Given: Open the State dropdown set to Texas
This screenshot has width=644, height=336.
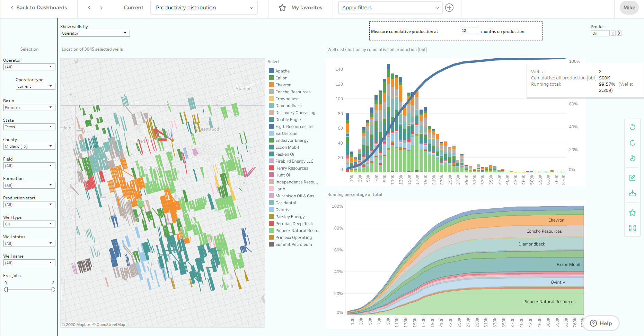Looking at the screenshot, I should [x=29, y=127].
